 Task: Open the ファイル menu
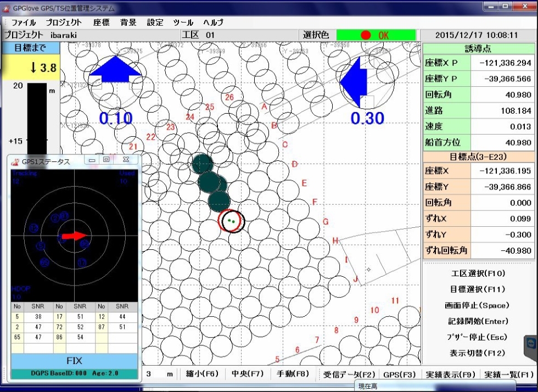point(23,23)
